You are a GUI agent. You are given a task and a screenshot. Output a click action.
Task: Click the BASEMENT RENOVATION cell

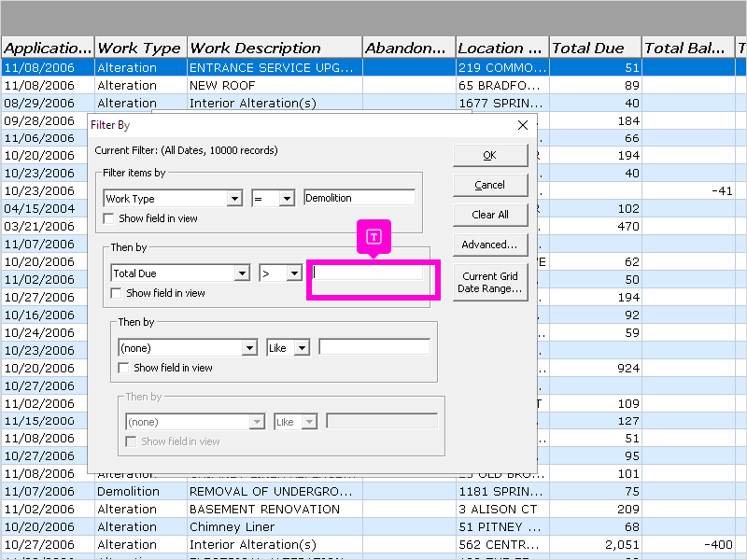(x=275, y=509)
